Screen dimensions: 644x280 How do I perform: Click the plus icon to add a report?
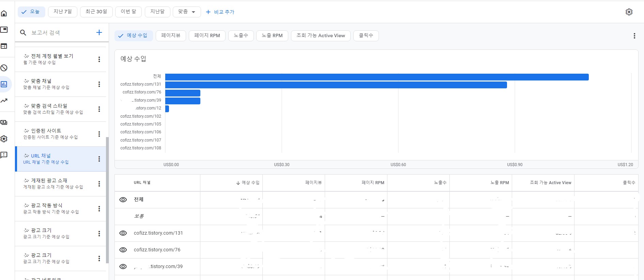[x=99, y=32]
